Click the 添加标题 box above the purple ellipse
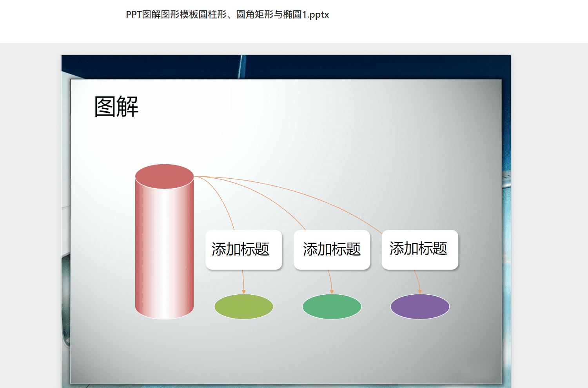588x388 pixels. click(420, 250)
